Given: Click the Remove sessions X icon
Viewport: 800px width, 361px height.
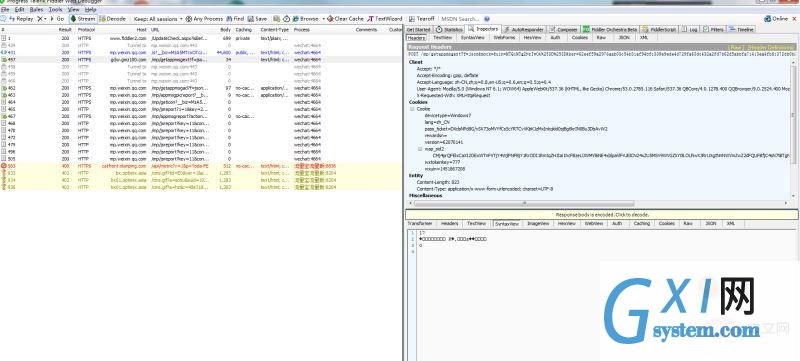Looking at the screenshot, I should tap(39, 19).
